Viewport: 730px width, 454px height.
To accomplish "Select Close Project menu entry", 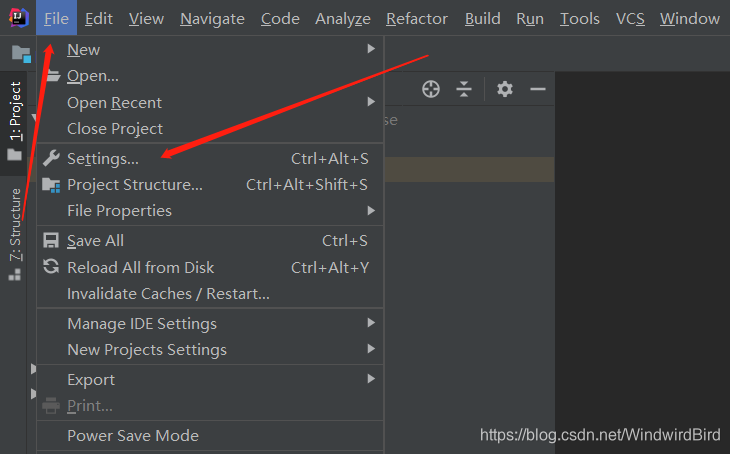I will tap(210, 129).
